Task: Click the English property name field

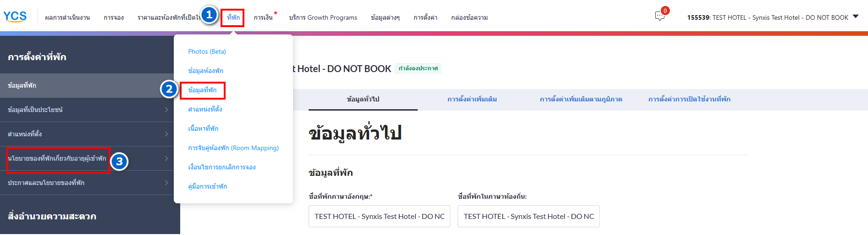Action: pyautogui.click(x=380, y=216)
